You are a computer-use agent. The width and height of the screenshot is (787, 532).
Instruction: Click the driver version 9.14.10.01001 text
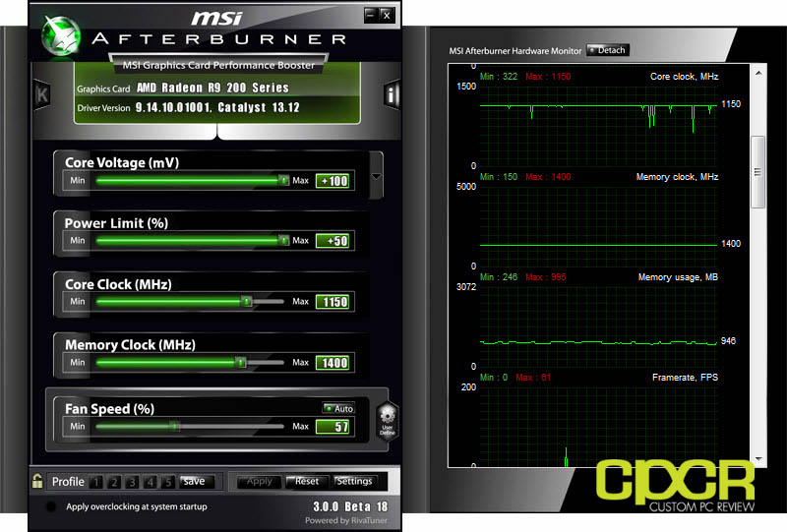point(174,107)
